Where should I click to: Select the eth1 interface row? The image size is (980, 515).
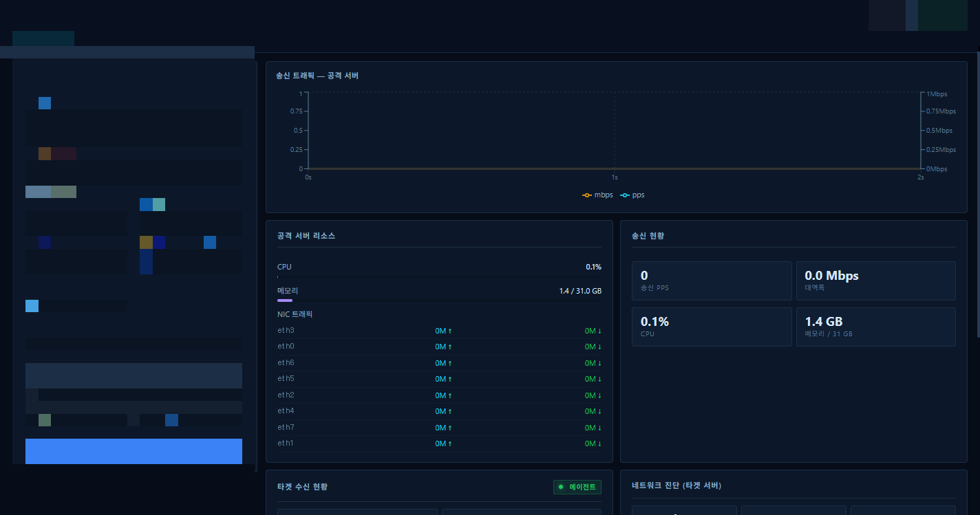(x=439, y=443)
